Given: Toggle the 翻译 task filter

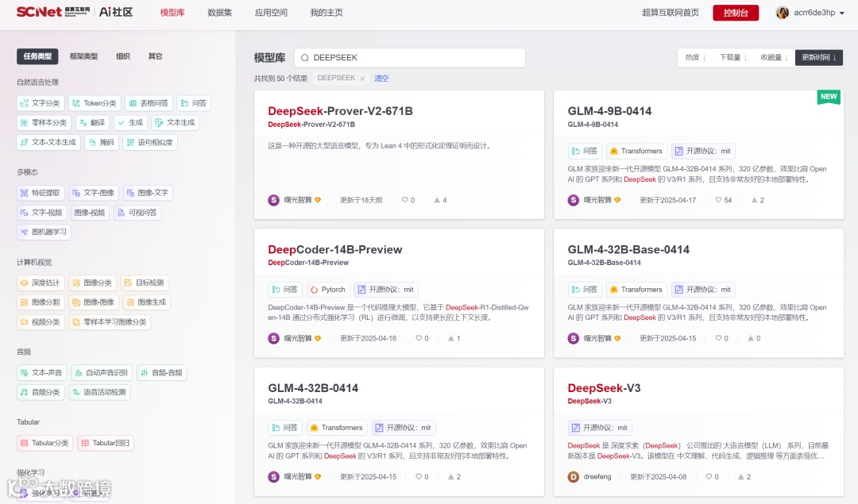Looking at the screenshot, I should point(92,123).
